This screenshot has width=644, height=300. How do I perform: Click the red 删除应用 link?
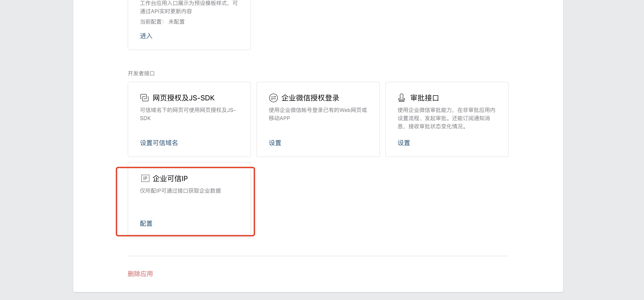click(x=140, y=274)
